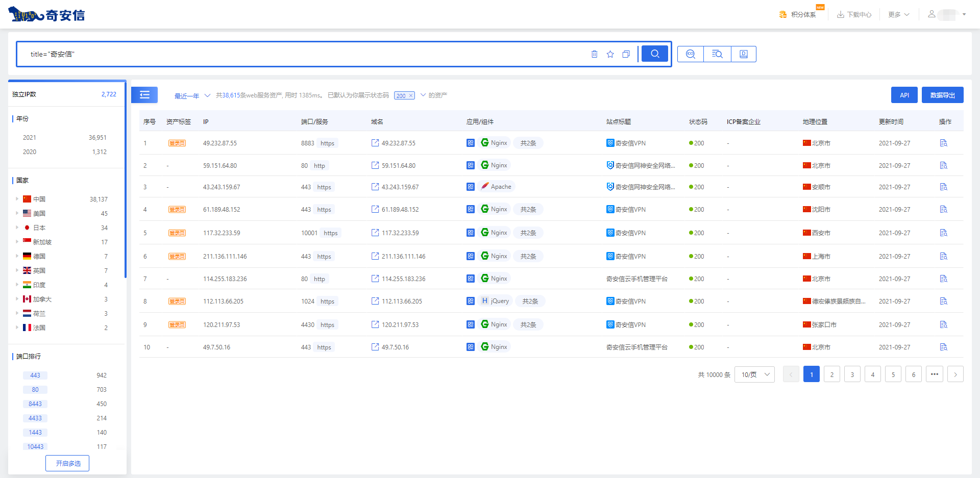Click the search magnifier button
This screenshot has width=980, height=478.
[x=655, y=54]
